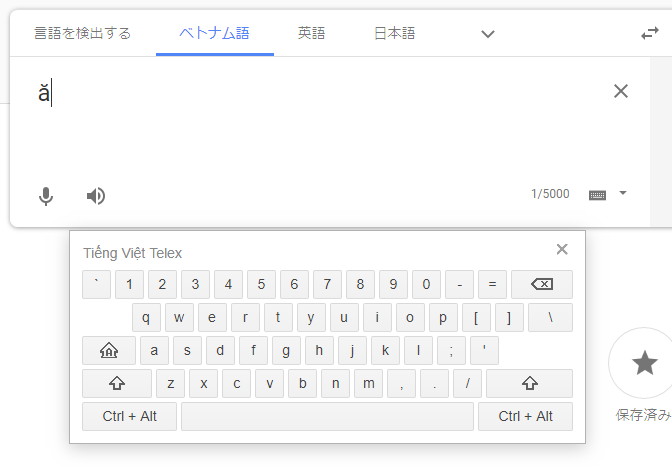
Task: Tap the y key
Action: click(x=311, y=317)
